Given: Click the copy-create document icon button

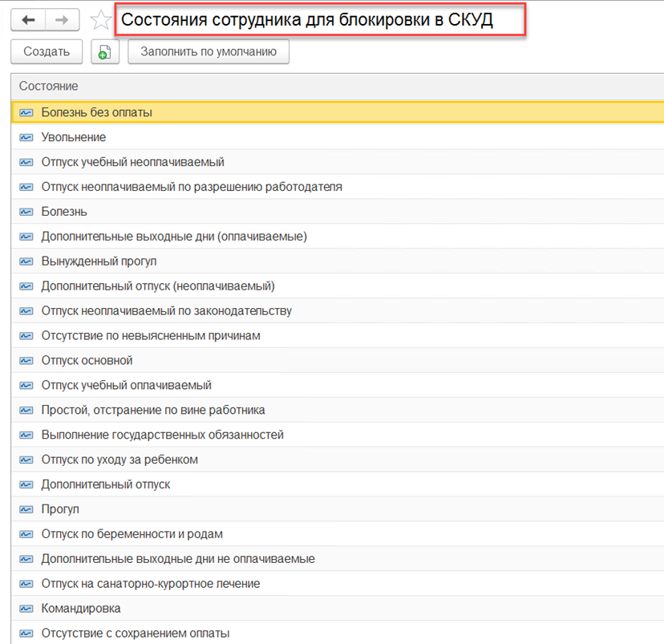Looking at the screenshot, I should [x=104, y=52].
